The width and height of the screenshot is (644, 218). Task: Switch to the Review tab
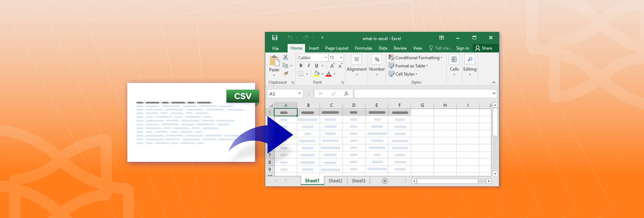click(400, 48)
